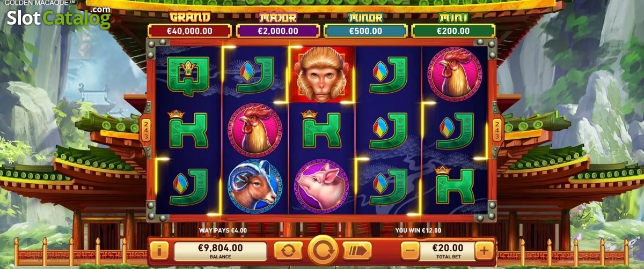This screenshot has width=644, height=269.
Task: Click the €9,804.00 balance field
Action: [x=221, y=251]
